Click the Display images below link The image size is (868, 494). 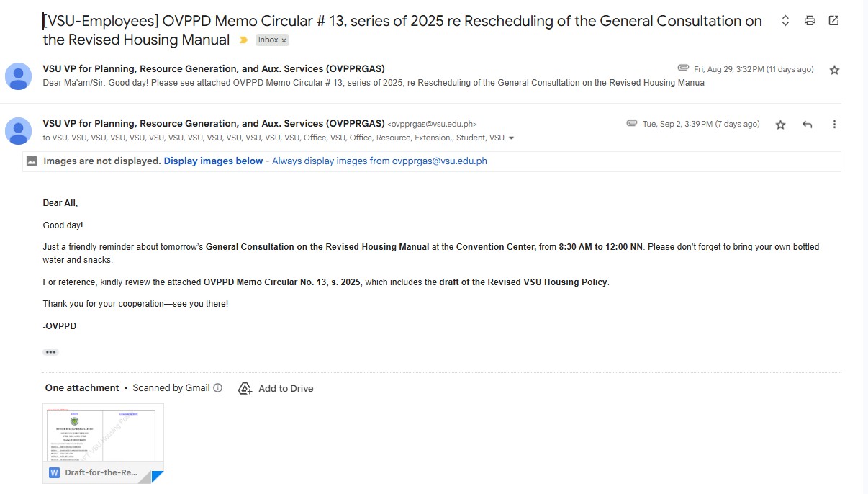click(213, 161)
